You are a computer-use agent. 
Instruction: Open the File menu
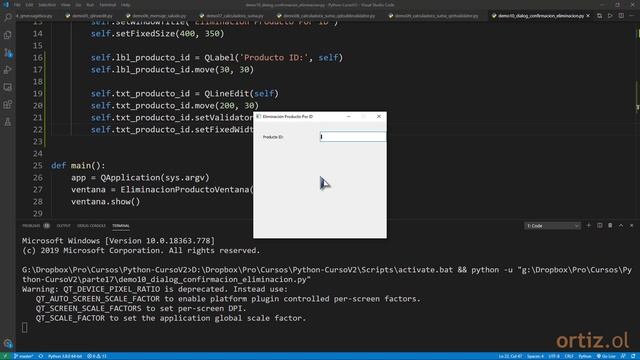[x=17, y=5]
